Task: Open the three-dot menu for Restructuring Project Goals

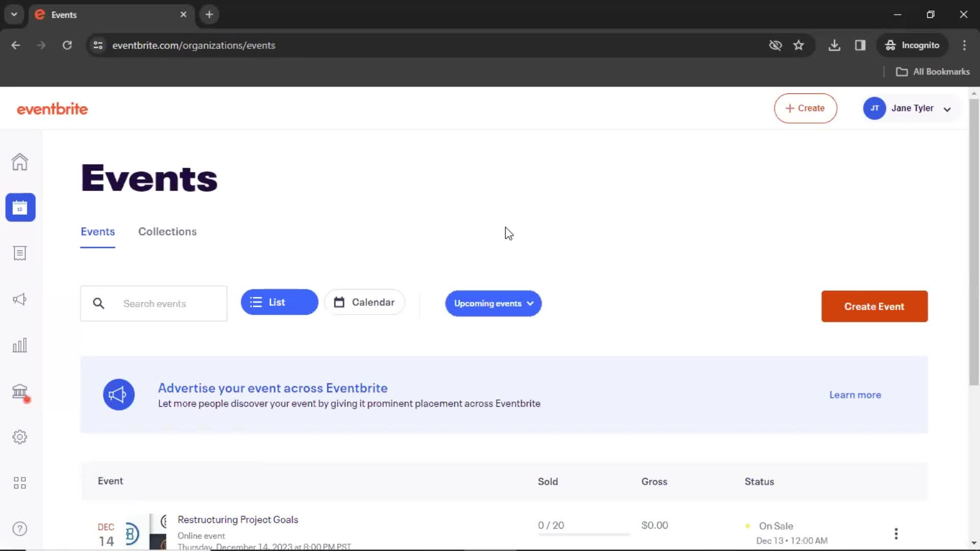Action: (896, 534)
